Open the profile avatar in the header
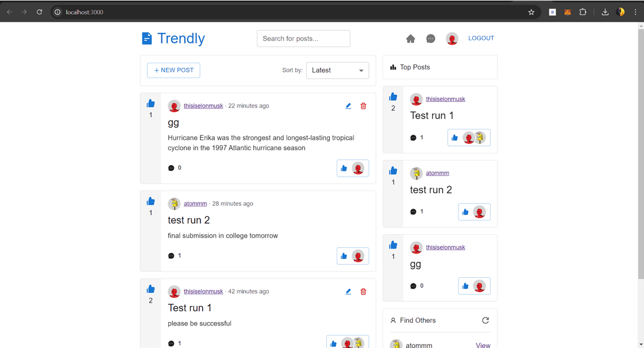 coord(452,39)
